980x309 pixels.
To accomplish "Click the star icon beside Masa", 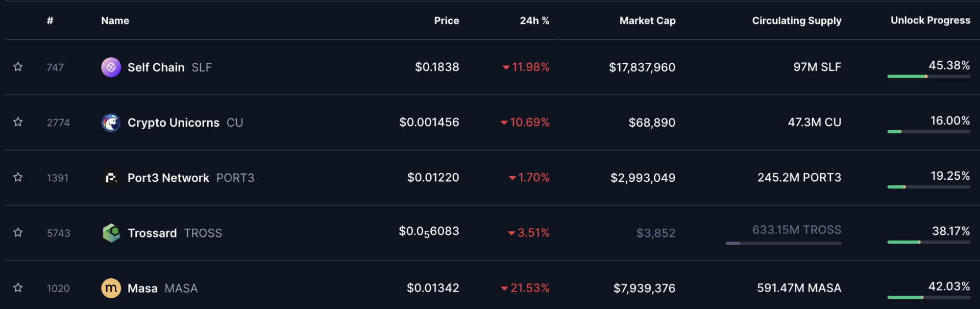I will coord(18,288).
